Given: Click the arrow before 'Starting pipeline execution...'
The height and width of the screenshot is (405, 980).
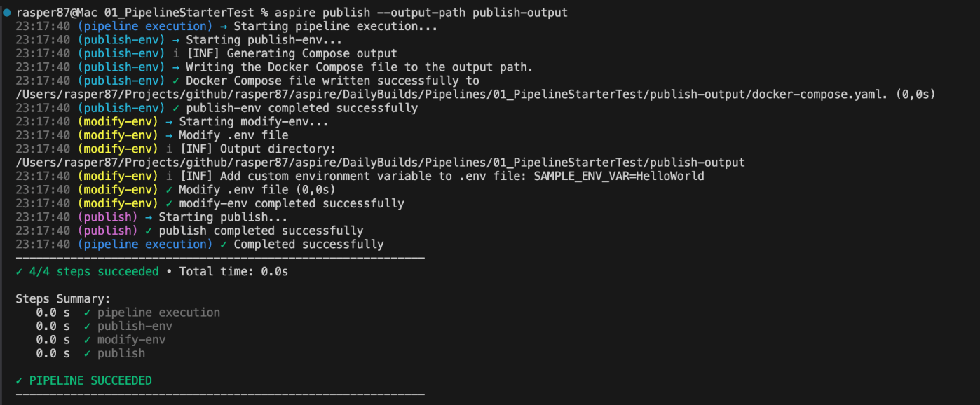Looking at the screenshot, I should tap(223, 27).
